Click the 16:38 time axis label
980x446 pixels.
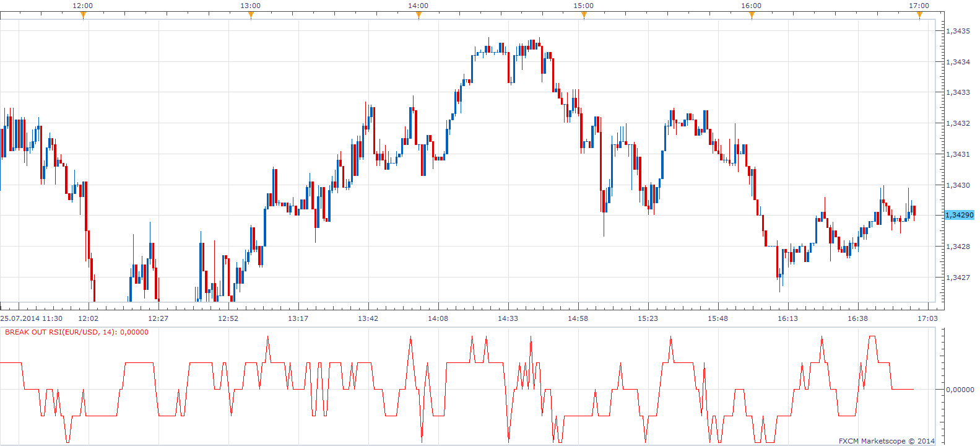pos(858,318)
